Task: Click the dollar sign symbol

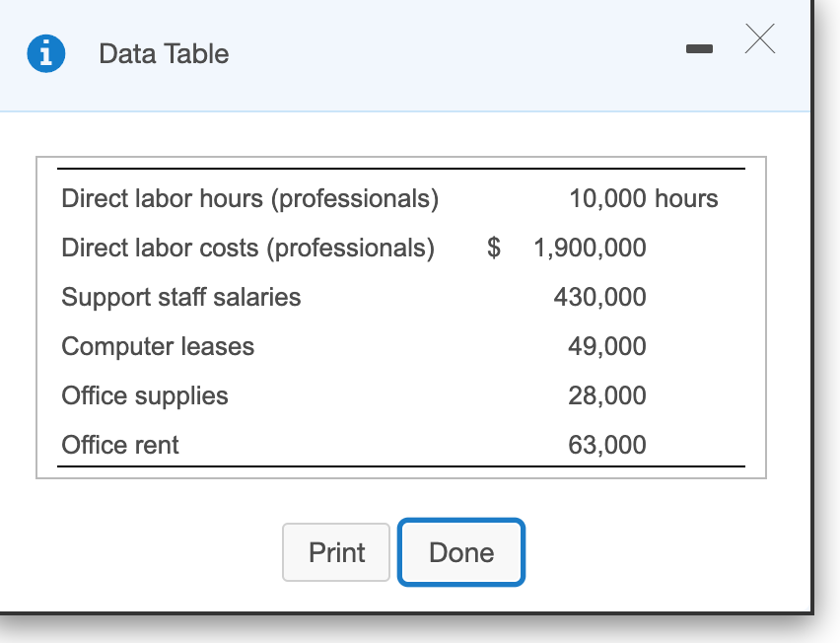Action: [x=493, y=248]
